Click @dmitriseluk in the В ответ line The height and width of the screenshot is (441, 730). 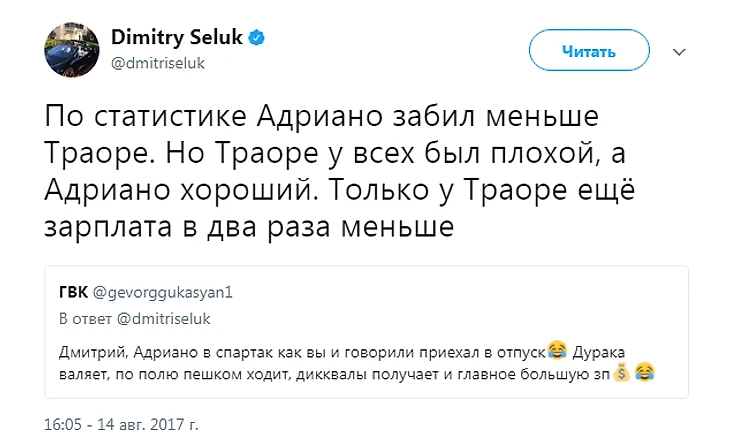158,318
